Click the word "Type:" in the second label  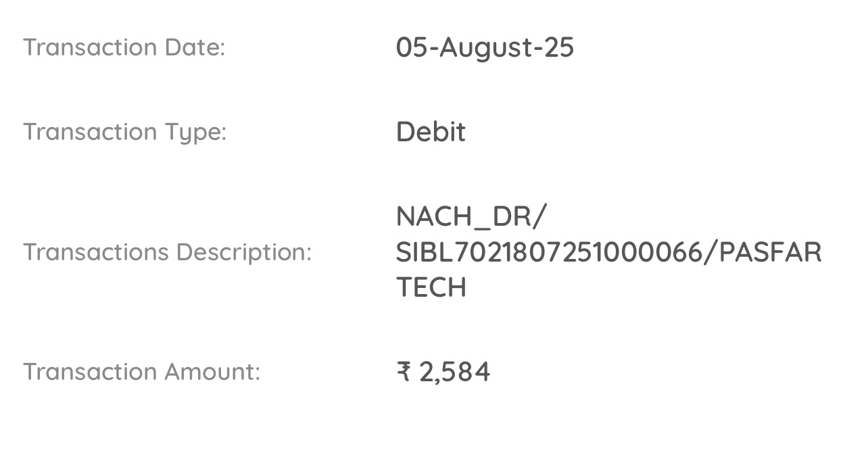tap(196, 132)
